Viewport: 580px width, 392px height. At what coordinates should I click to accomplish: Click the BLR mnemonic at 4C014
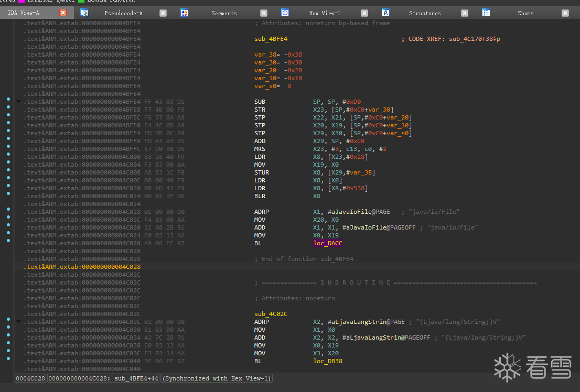click(260, 196)
